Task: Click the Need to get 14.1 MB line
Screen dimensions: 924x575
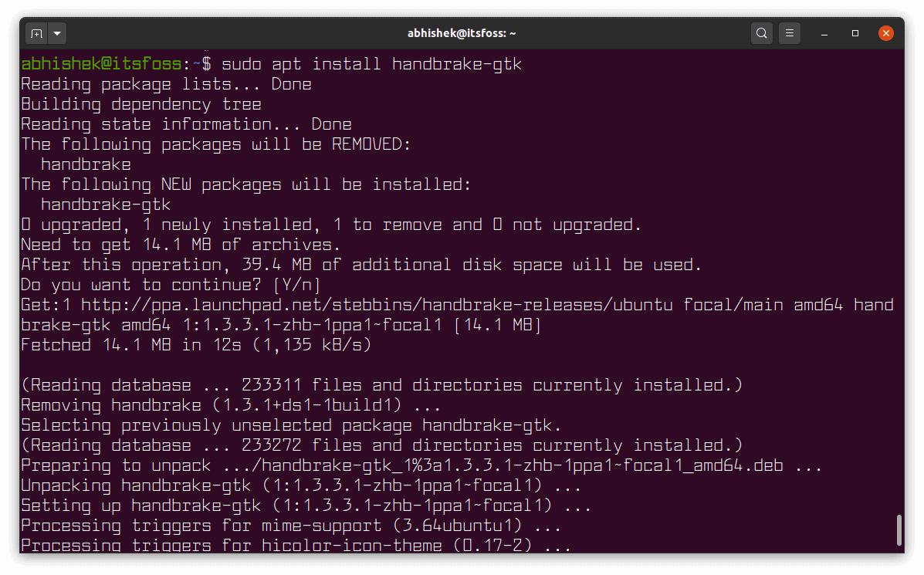Action: (181, 245)
